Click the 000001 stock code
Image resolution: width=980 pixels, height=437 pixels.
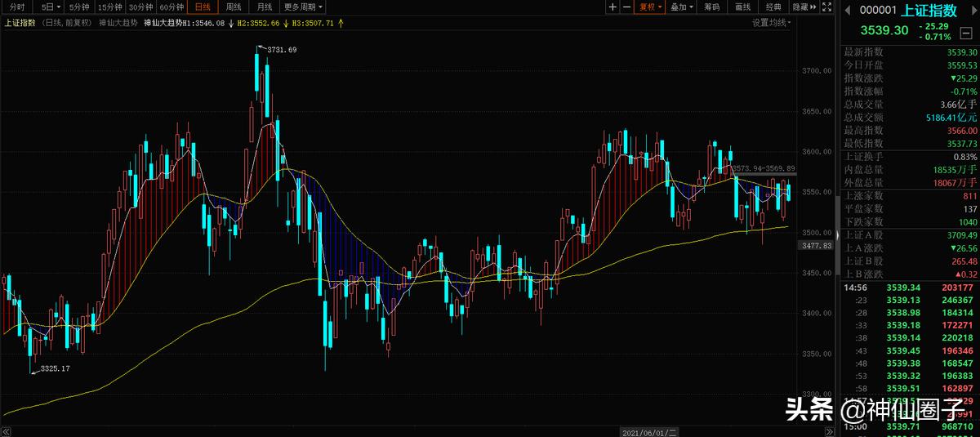[878, 10]
